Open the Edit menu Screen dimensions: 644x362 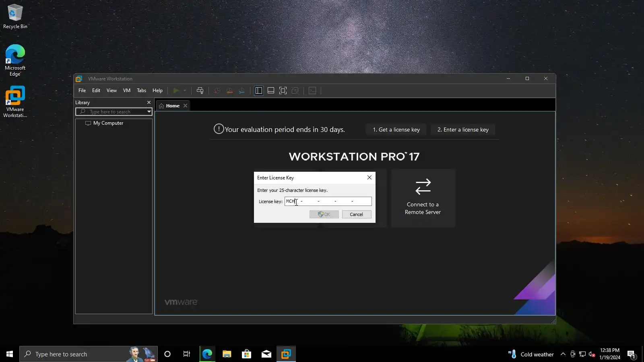(96, 90)
